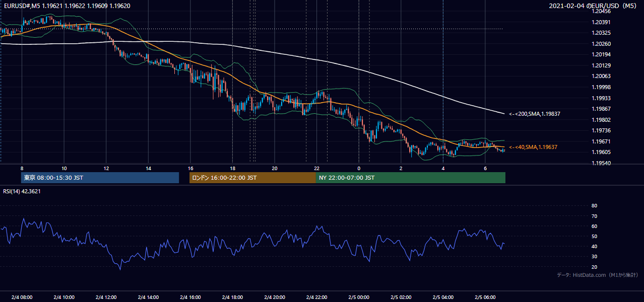Click hour tick 18 on chart axis
644x302 pixels.
coord(232,168)
